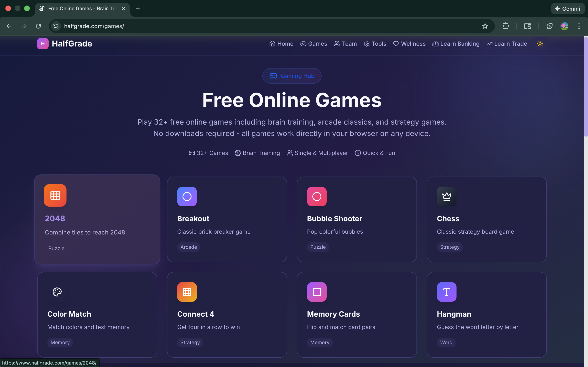This screenshot has width=588, height=367.
Task: Click the Hangman letter T icon
Action: tap(446, 292)
